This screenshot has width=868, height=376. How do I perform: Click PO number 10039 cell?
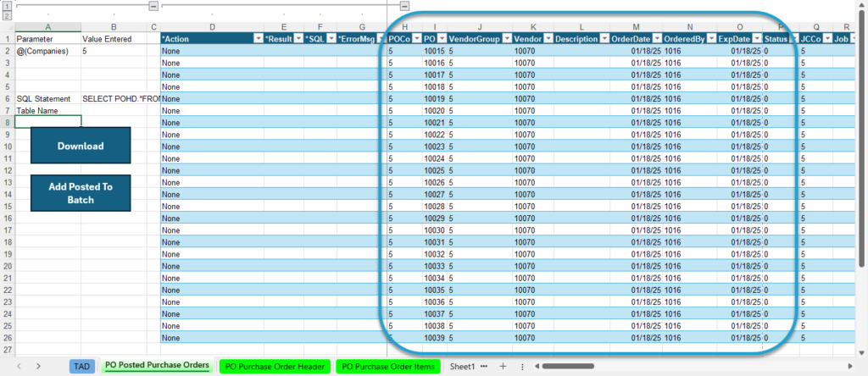435,338
